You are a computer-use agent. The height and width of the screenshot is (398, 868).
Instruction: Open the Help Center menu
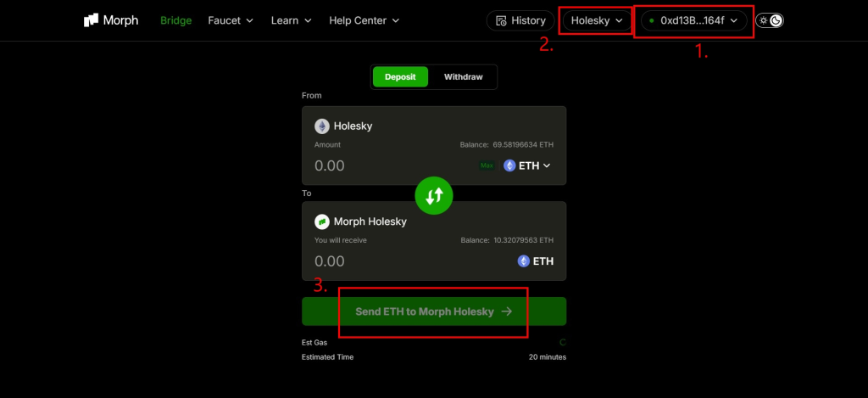click(364, 20)
